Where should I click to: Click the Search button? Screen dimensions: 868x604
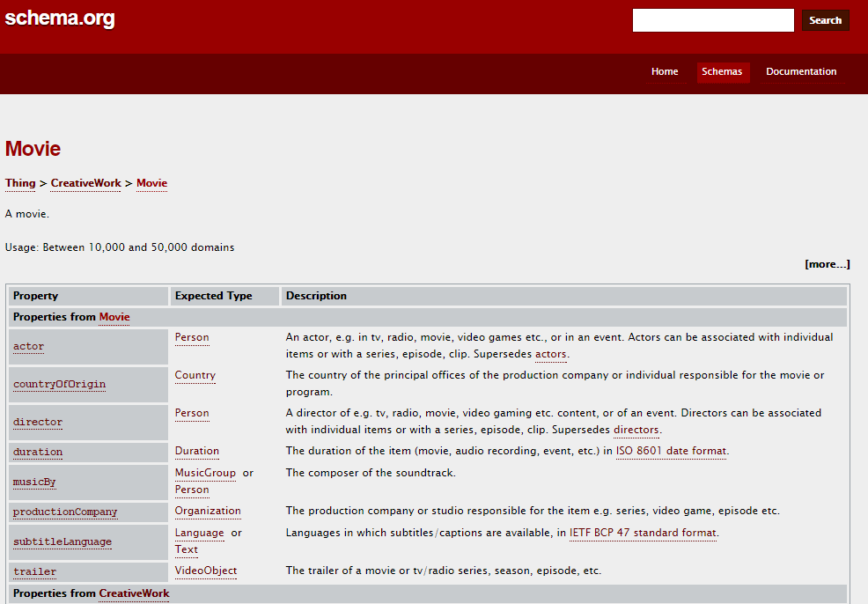826,20
